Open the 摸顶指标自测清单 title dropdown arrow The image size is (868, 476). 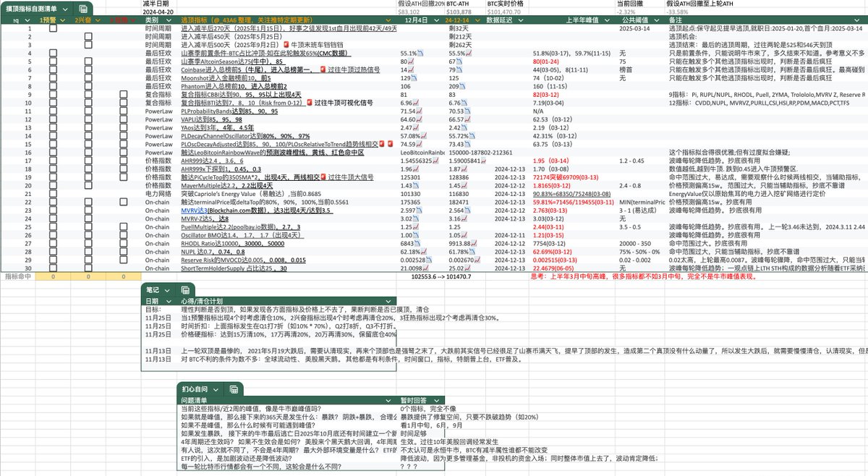67,9
